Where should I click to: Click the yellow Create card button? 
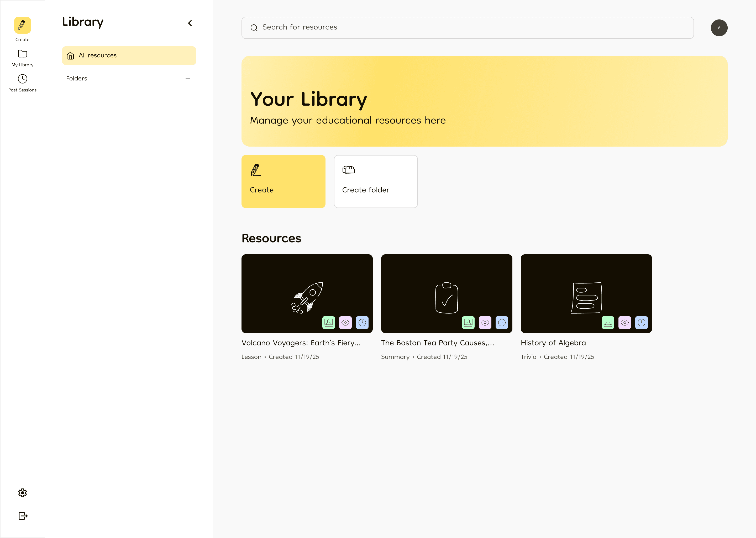(x=283, y=182)
